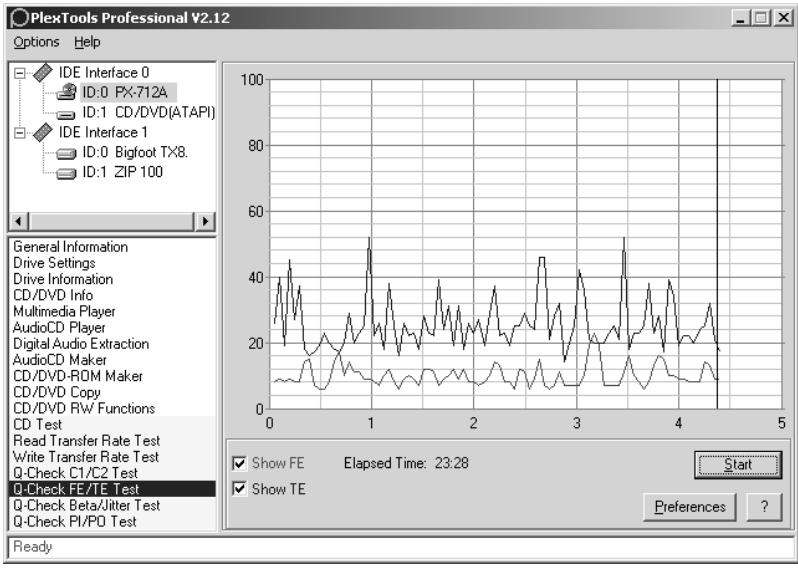798x568 pixels.
Task: Open Drive Settings
Action: pyautogui.click(x=54, y=263)
